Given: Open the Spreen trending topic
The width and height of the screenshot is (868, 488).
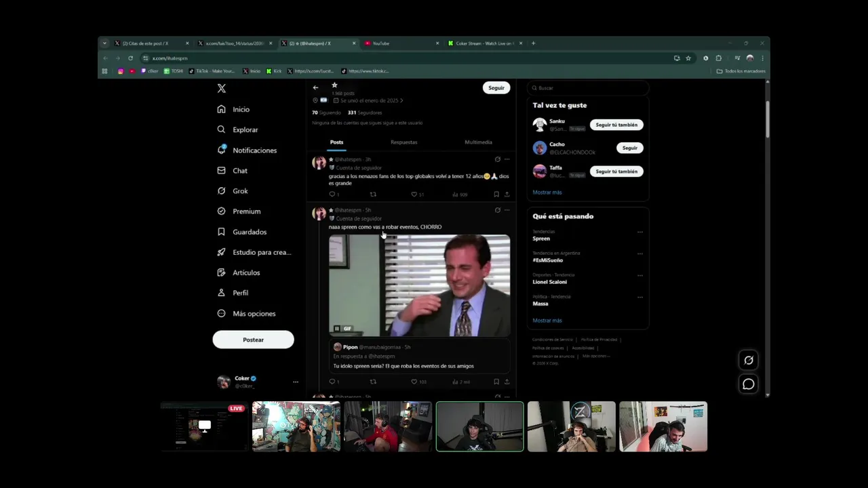Looking at the screenshot, I should point(541,239).
